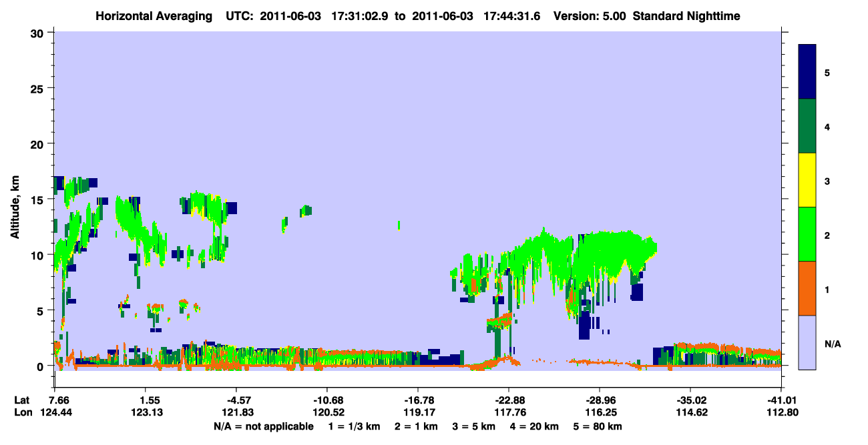The height and width of the screenshot is (445, 868).
Task: Click the y-axis tick label 0
Action: tap(42, 366)
